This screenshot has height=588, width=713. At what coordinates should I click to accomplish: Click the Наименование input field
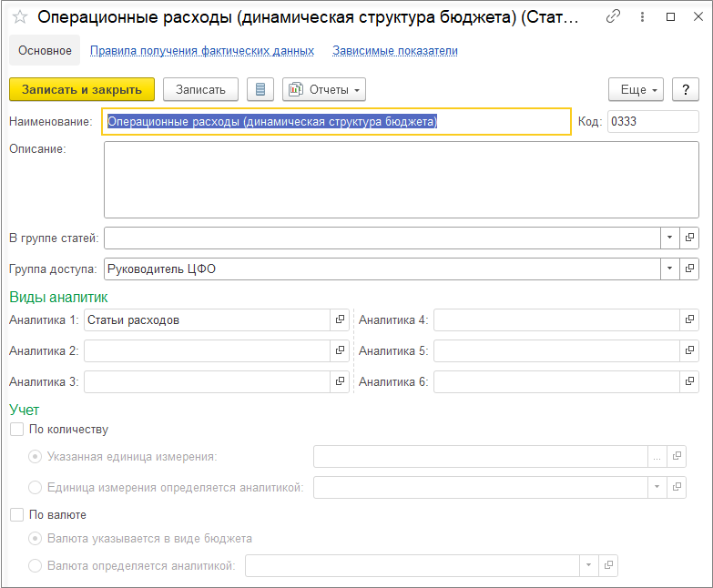[x=337, y=121]
